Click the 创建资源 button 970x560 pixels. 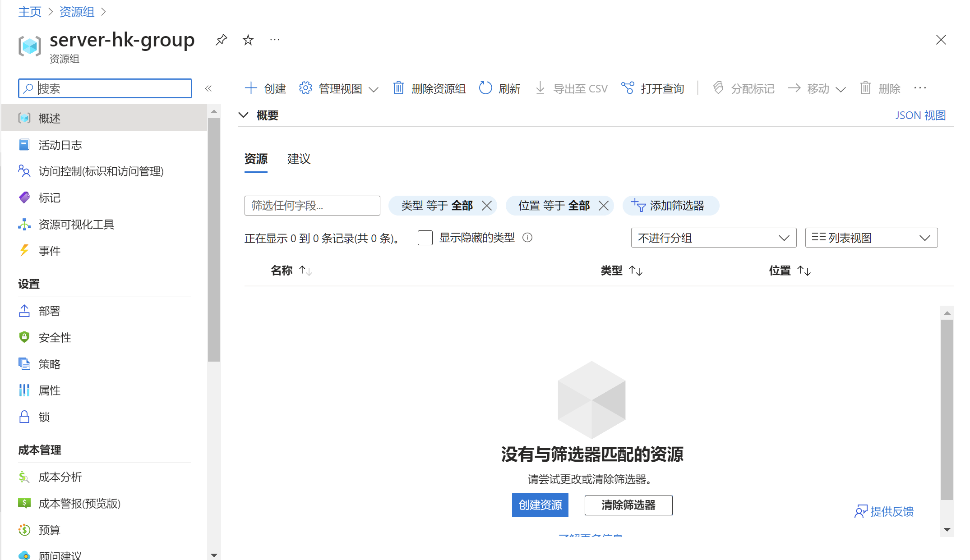[540, 505]
